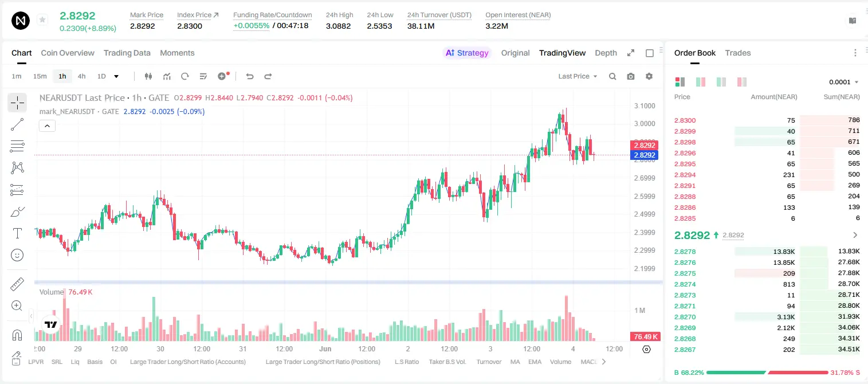Select the ruler measure tool

click(17, 284)
